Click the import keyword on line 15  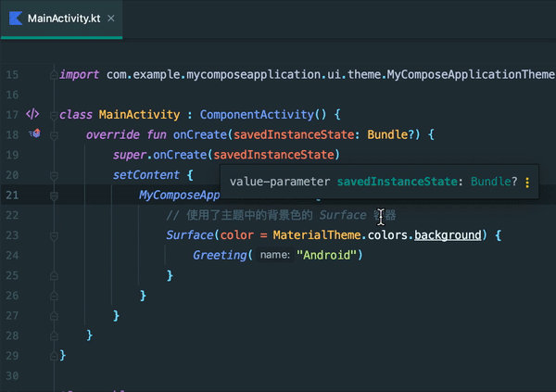[x=79, y=74]
